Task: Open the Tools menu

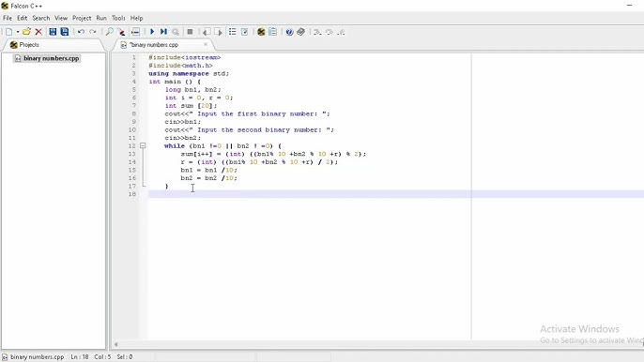Action: tap(118, 18)
